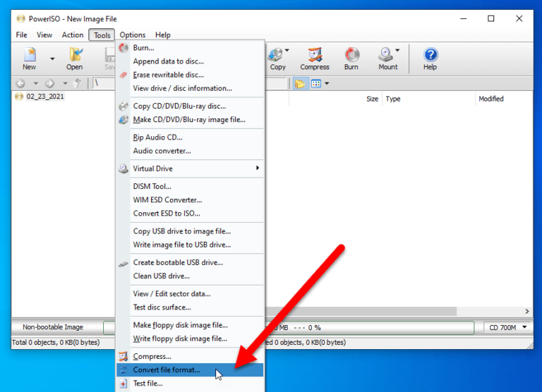
Task: Open the view mode dropdown arrow
Action: tap(327, 84)
